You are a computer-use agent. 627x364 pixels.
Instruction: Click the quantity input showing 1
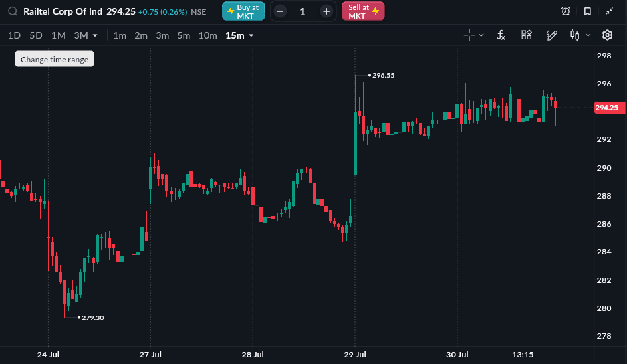303,11
